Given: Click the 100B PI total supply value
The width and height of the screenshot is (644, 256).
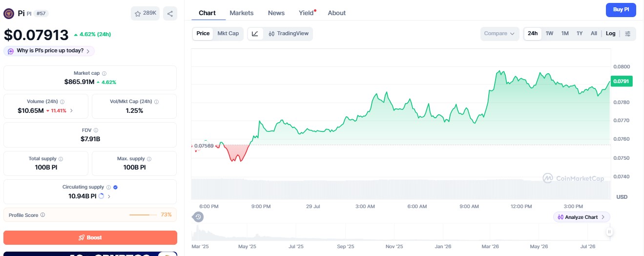Looking at the screenshot, I should pos(46,167).
